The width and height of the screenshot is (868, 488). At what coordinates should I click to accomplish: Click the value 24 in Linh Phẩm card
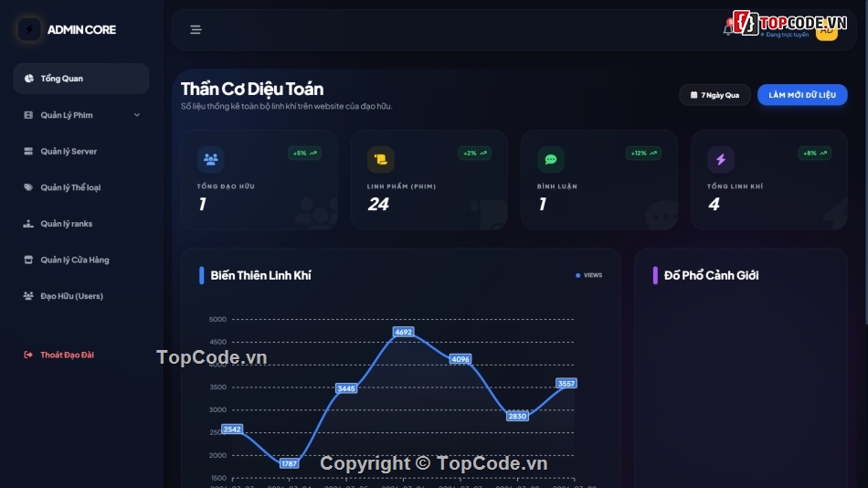point(378,205)
